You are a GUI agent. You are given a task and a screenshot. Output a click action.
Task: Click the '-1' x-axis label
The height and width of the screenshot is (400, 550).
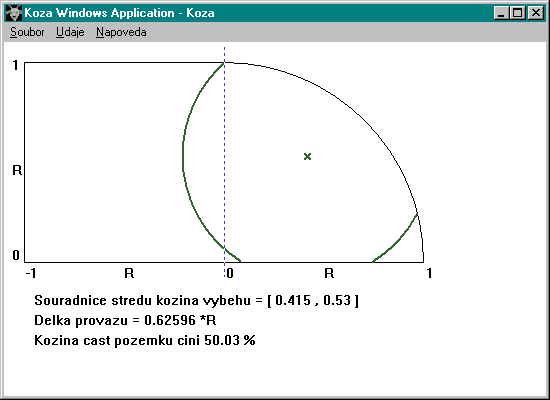[x=31, y=273]
